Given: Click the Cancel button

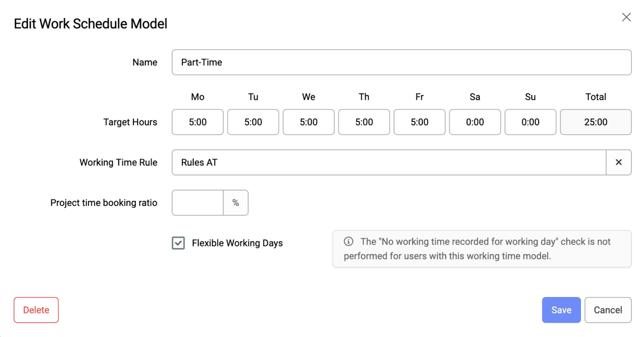Looking at the screenshot, I should pos(608,310).
